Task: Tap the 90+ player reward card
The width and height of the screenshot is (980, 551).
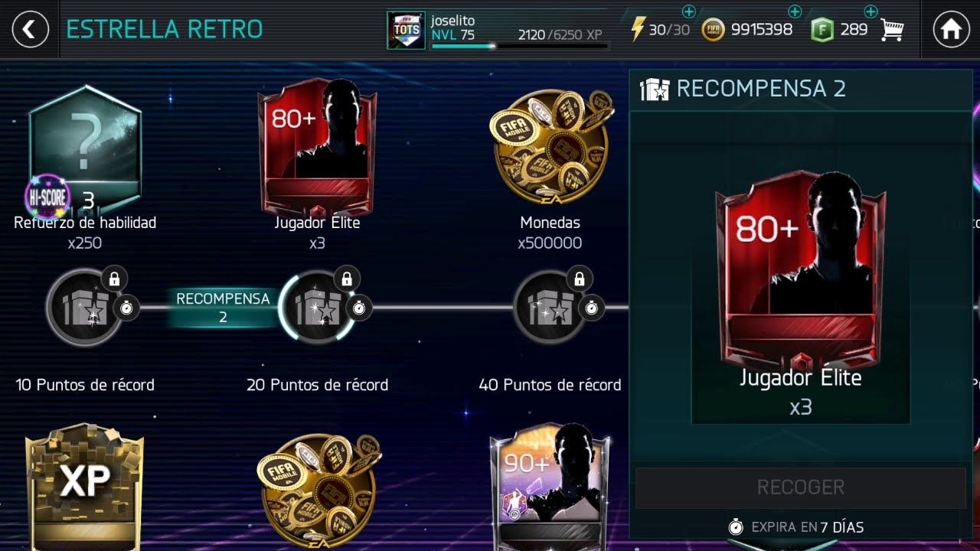Action: (x=550, y=487)
